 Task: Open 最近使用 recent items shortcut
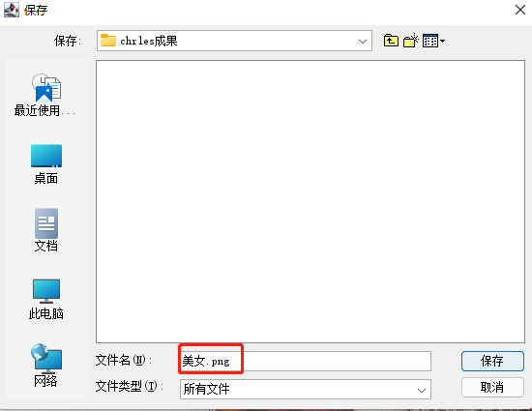(x=45, y=96)
